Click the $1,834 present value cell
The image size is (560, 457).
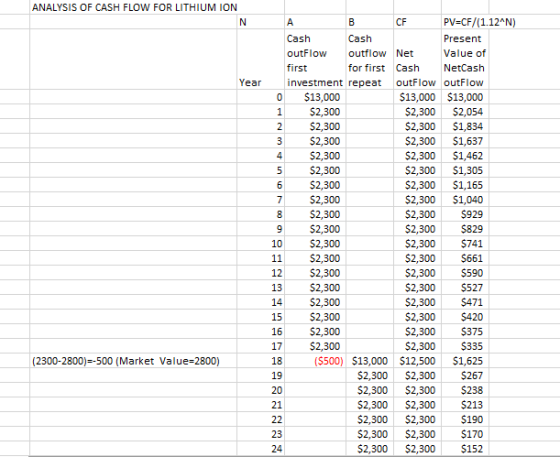pos(465,126)
